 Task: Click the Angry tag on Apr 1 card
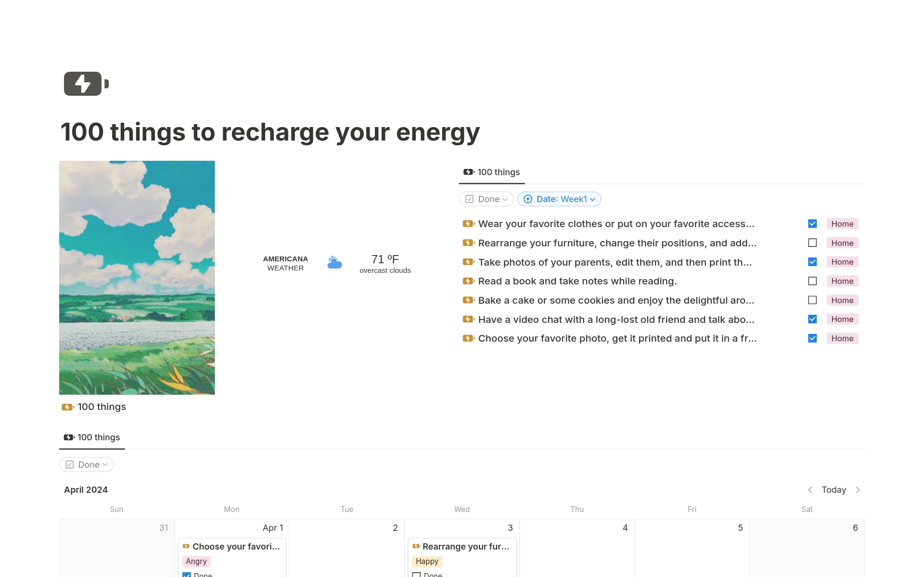(x=196, y=562)
